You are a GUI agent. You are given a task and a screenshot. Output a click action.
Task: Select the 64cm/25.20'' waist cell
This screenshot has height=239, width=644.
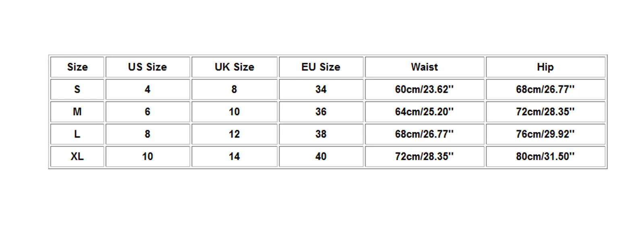point(424,112)
